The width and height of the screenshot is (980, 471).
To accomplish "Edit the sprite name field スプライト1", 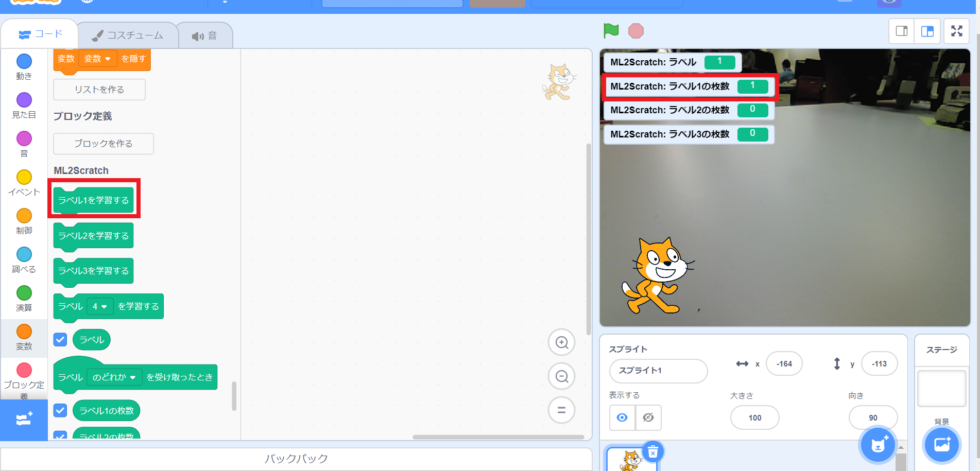I will [658, 371].
